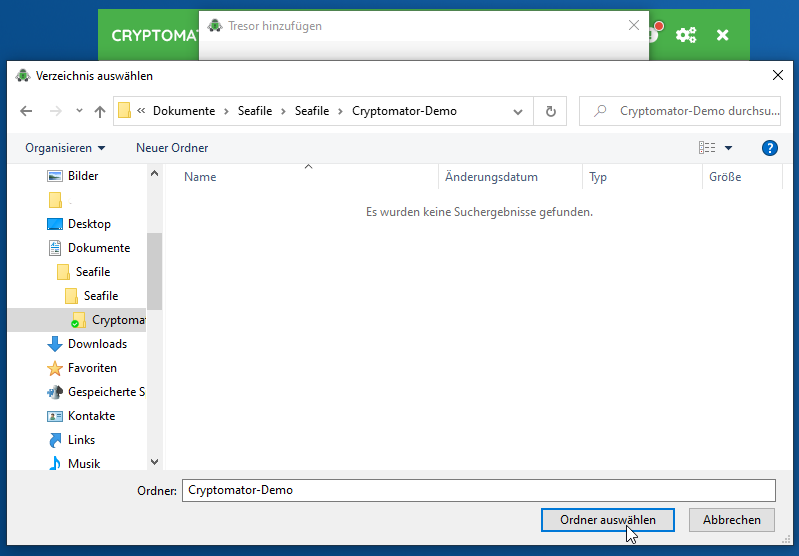The height and width of the screenshot is (556, 799).
Task: Open the Organisieren menu
Action: (x=65, y=148)
